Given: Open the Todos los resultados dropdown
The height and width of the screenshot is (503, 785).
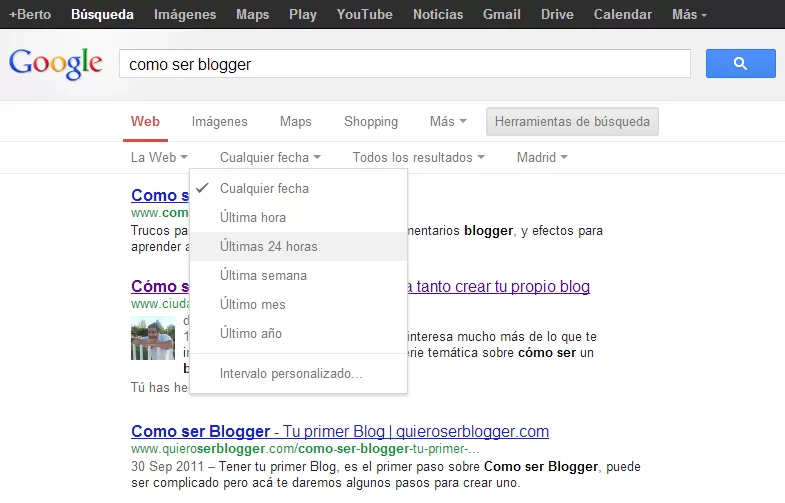Looking at the screenshot, I should tap(419, 158).
